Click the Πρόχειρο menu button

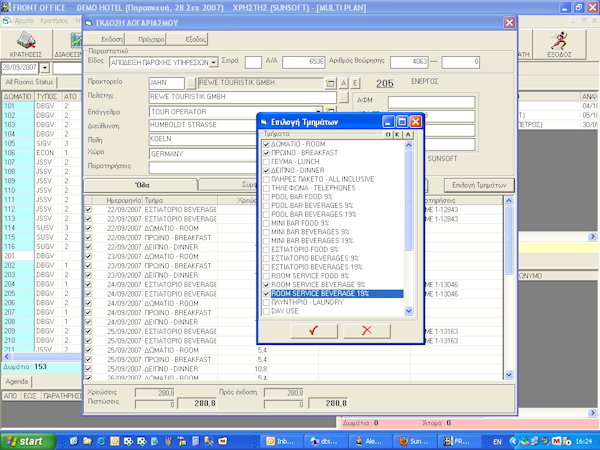[146, 39]
